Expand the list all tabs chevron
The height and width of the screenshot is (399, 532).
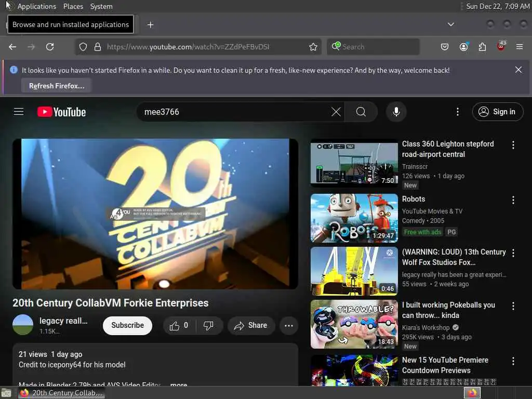coord(451,24)
